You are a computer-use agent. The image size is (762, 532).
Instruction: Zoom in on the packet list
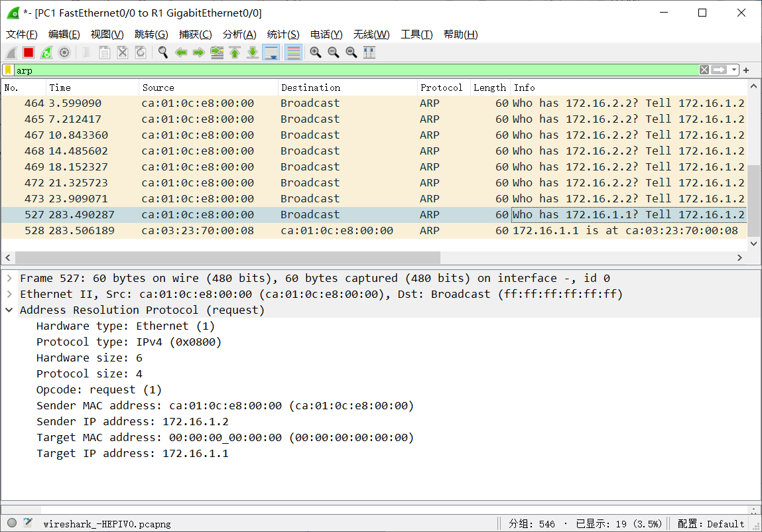pos(316,52)
